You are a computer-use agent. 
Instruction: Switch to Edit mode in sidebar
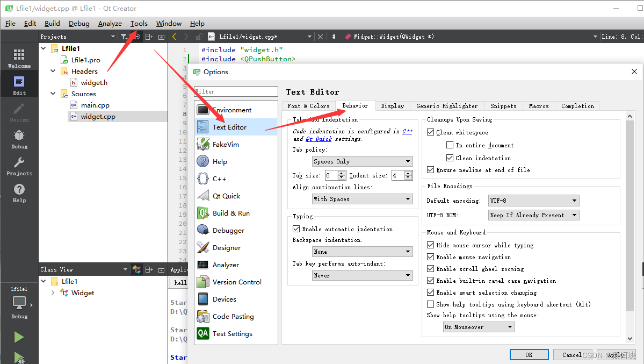click(19, 85)
